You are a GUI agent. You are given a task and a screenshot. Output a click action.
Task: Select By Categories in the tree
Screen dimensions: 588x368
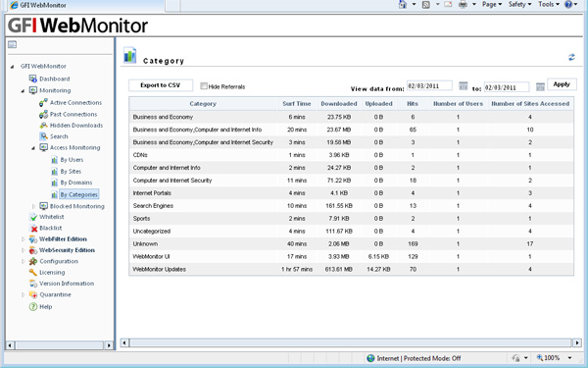tap(78, 194)
